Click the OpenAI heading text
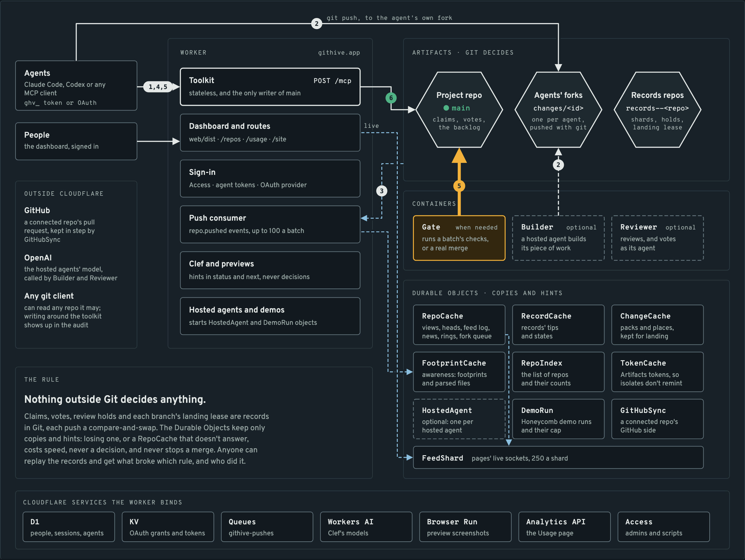This screenshot has width=745, height=560. pyautogui.click(x=38, y=258)
